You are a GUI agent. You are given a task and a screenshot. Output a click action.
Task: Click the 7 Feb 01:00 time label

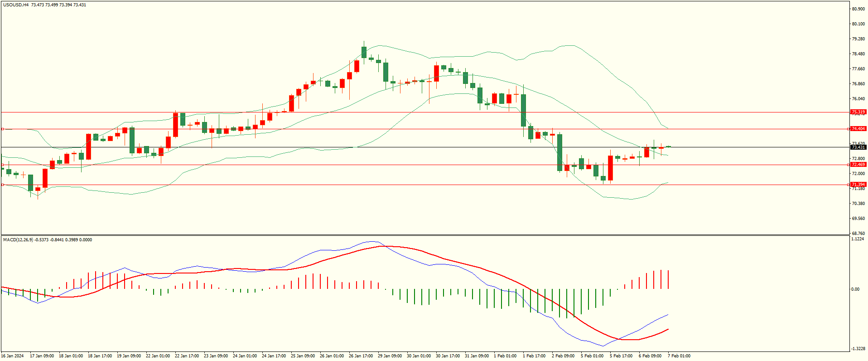[x=679, y=356]
